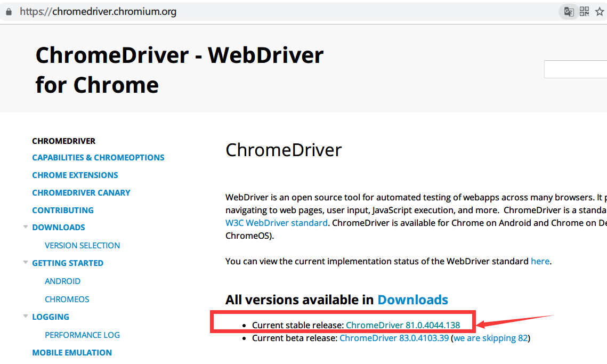The image size is (607, 364).
Task: Open the QR code generator icon
Action: (585, 11)
